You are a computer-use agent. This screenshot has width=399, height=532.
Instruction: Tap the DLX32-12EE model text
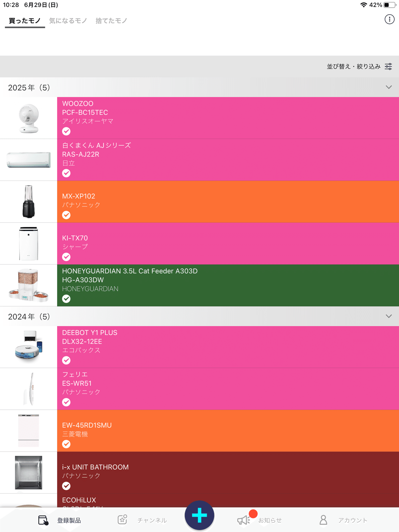pyautogui.click(x=82, y=341)
